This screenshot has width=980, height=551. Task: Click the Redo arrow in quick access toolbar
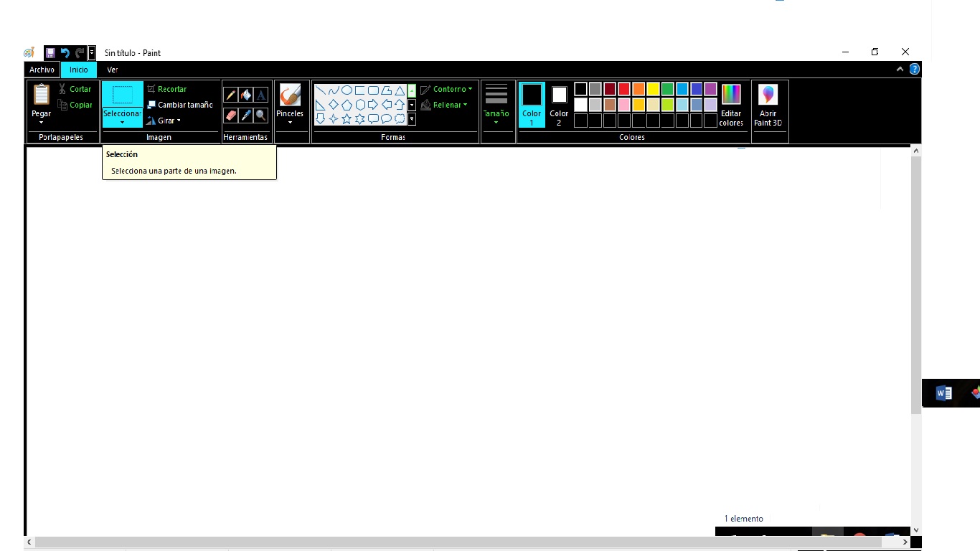click(80, 53)
